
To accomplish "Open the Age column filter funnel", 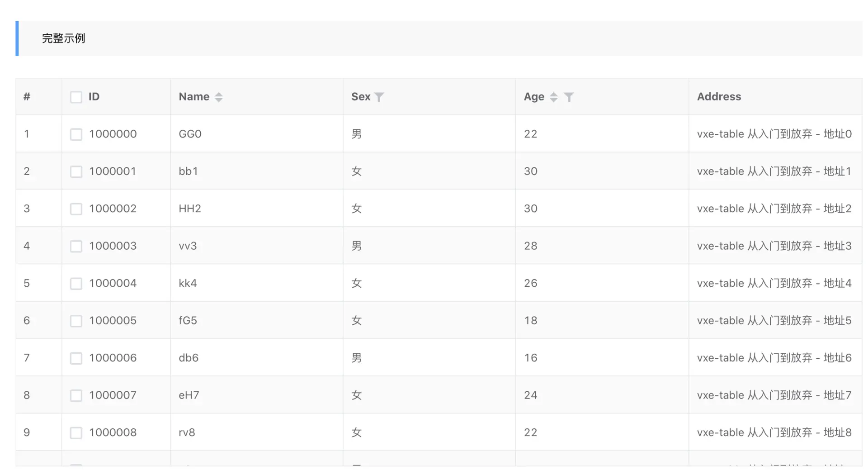I will [569, 97].
